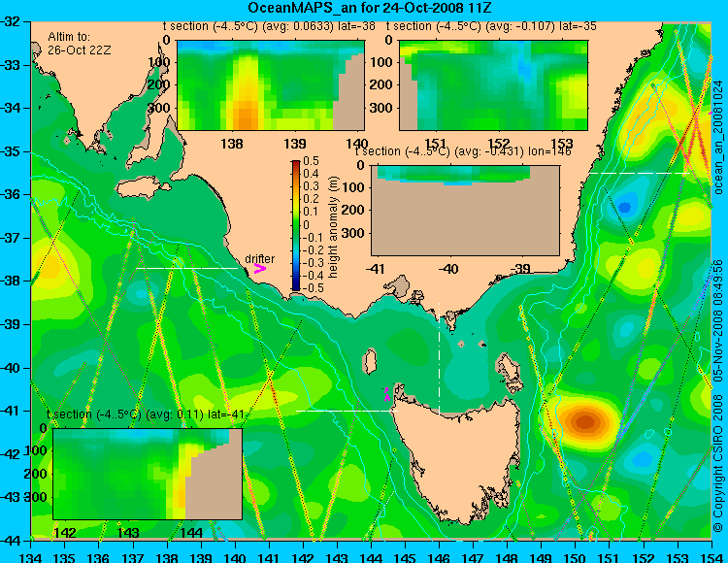The height and width of the screenshot is (563, 728).
Task: Open the lon=146 temperature section inset plot
Action: pyautogui.click(x=465, y=211)
